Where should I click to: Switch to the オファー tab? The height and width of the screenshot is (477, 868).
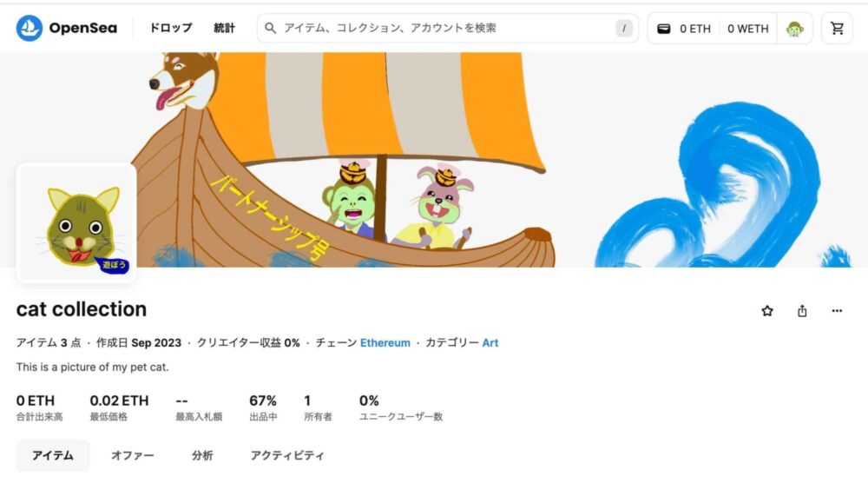[x=132, y=455]
